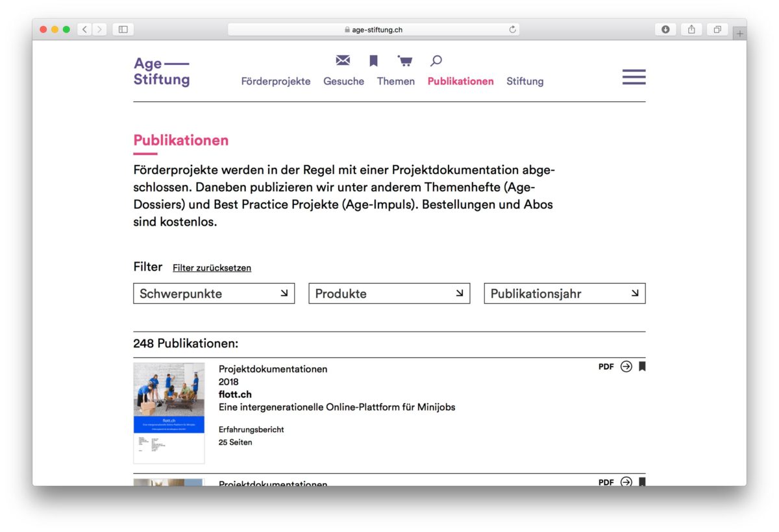Open the shopping cart icon
Viewport: 779px width, 532px height.
[405, 61]
